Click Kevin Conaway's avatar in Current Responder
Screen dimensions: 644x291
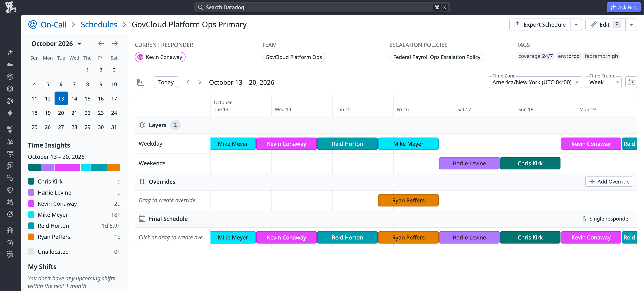(x=141, y=57)
